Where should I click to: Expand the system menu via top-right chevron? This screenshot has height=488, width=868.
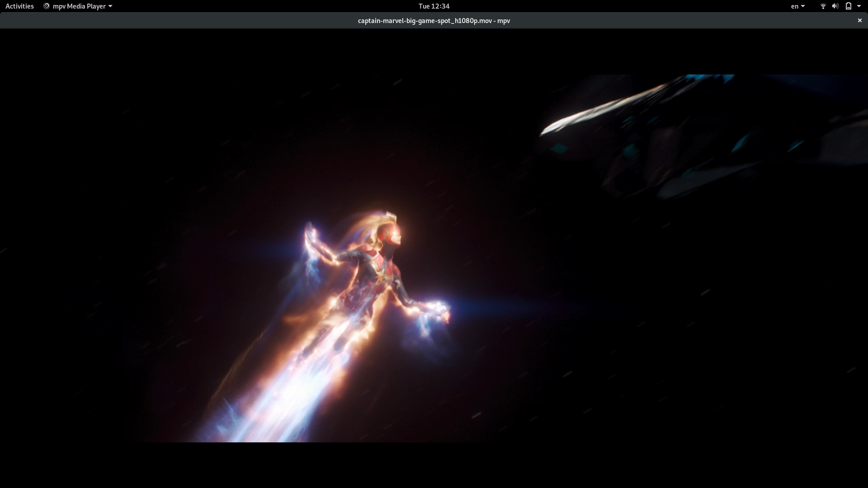[859, 6]
